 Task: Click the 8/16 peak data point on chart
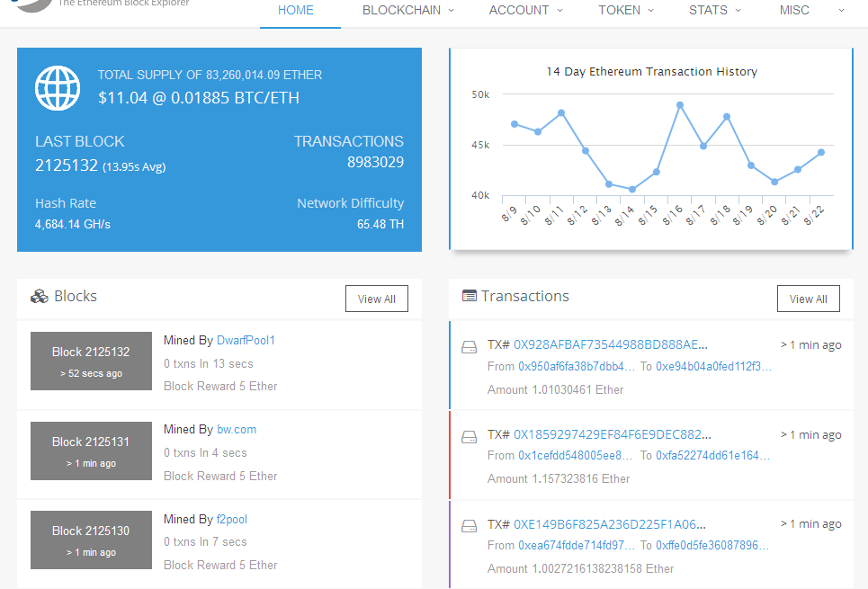tap(680, 105)
